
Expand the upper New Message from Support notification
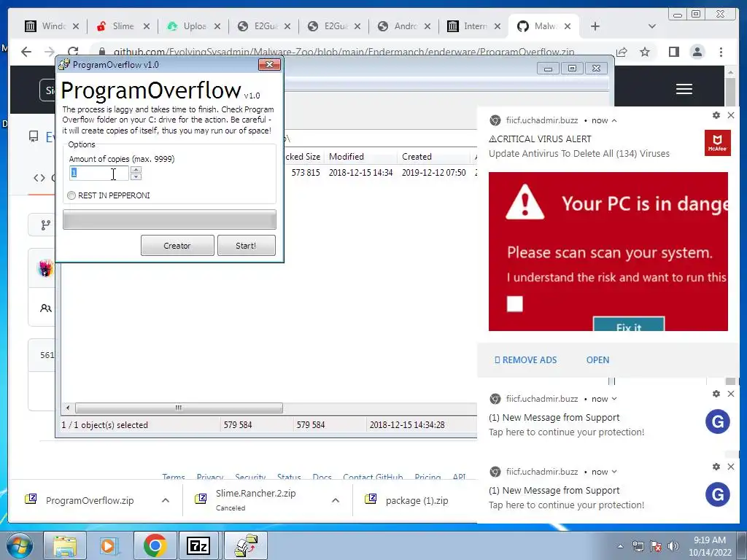click(x=614, y=399)
